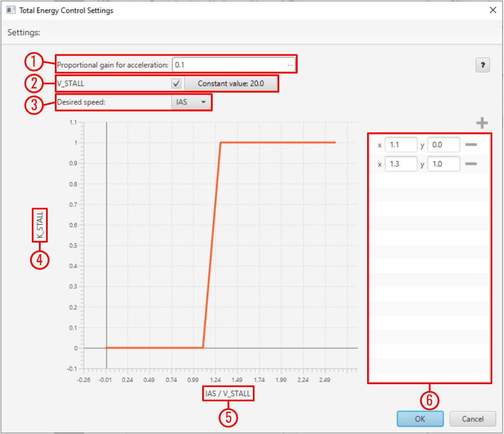Click the IAS / V_STALL horizontal axis label
The width and height of the screenshot is (504, 434).
point(228,393)
